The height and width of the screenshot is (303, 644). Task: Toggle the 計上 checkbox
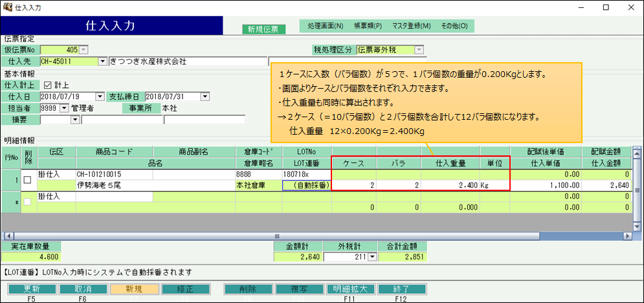pos(47,85)
